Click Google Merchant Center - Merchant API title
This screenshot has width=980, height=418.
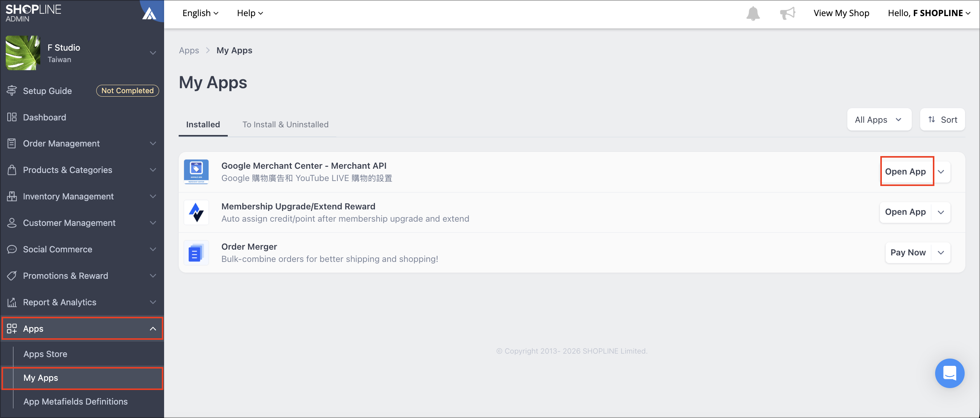(x=304, y=166)
